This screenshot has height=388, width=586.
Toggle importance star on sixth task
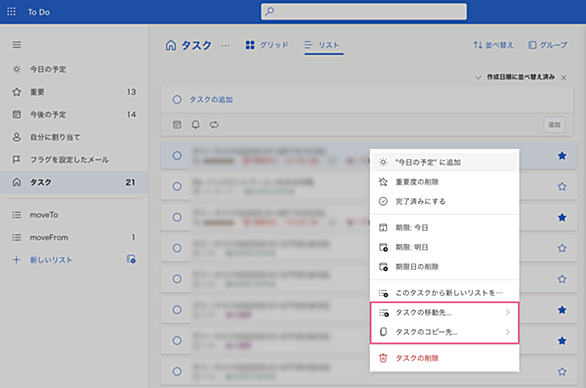(x=562, y=310)
